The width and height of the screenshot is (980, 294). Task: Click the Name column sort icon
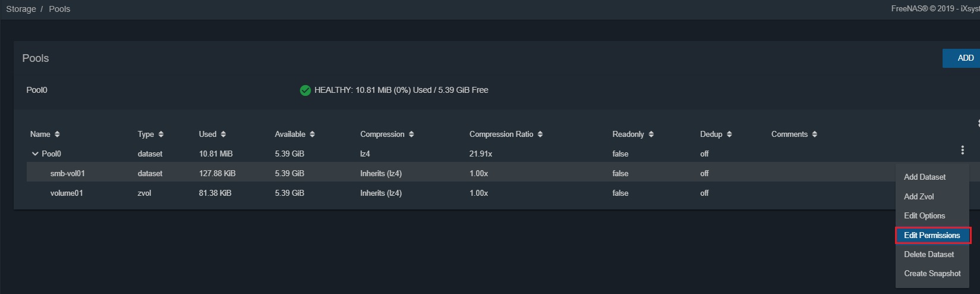pos(57,135)
